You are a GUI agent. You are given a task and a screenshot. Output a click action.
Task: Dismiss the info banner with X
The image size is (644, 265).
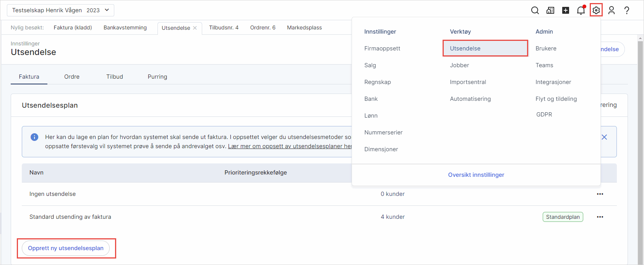[x=604, y=137]
